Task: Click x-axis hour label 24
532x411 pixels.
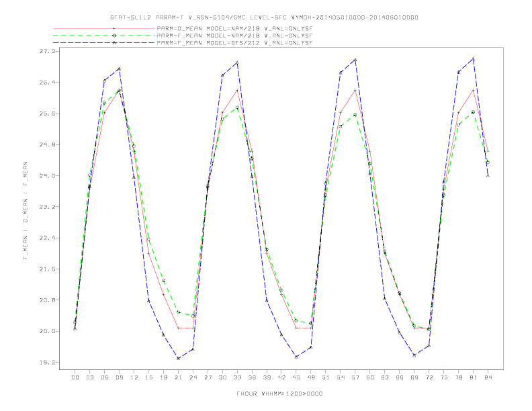Action: click(193, 377)
